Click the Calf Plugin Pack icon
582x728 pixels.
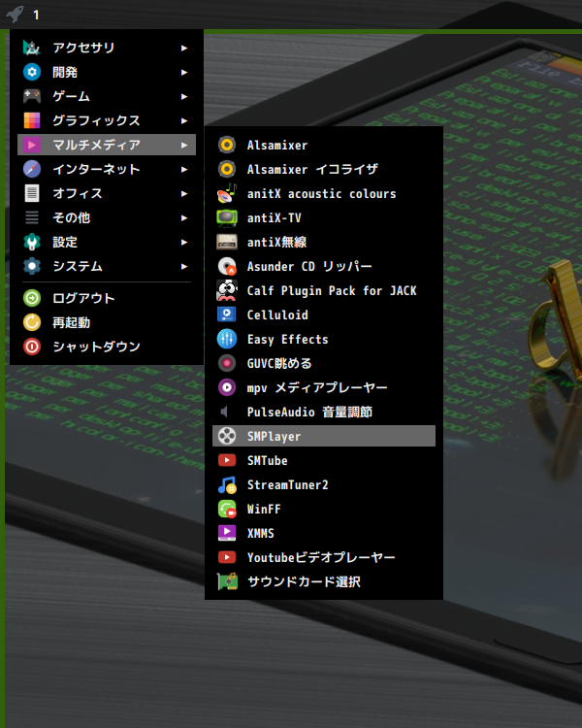click(227, 290)
